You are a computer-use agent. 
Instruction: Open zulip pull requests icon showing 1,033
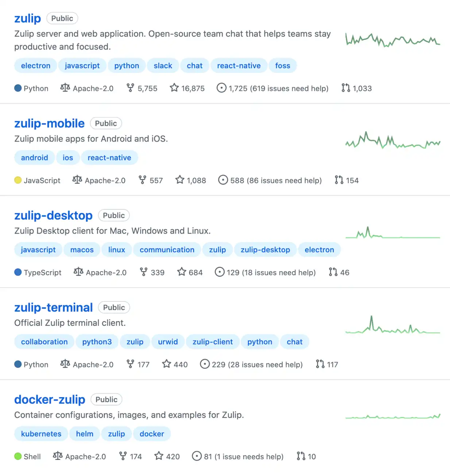(x=346, y=88)
